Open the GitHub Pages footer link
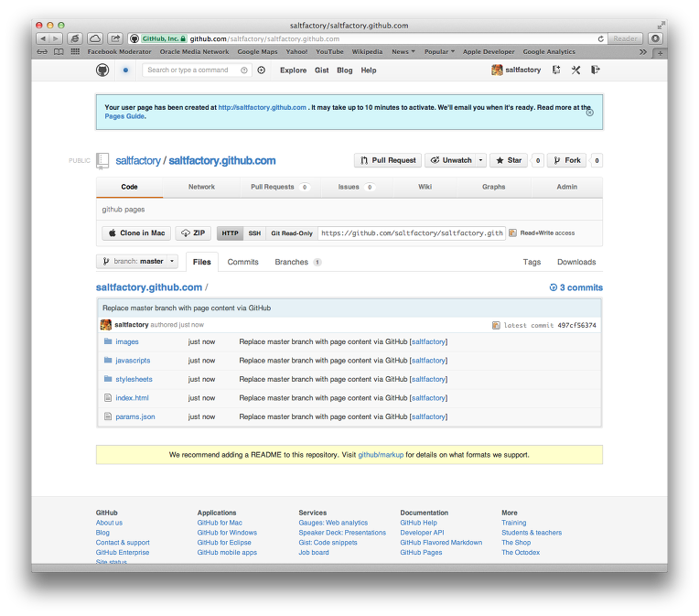 (421, 552)
